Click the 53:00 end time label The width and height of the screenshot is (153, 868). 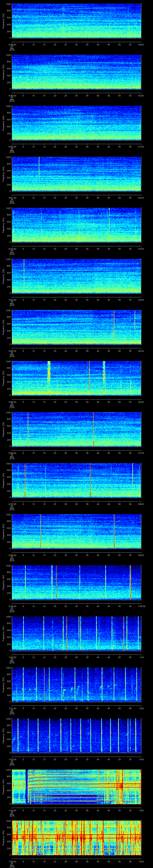click(141, 249)
